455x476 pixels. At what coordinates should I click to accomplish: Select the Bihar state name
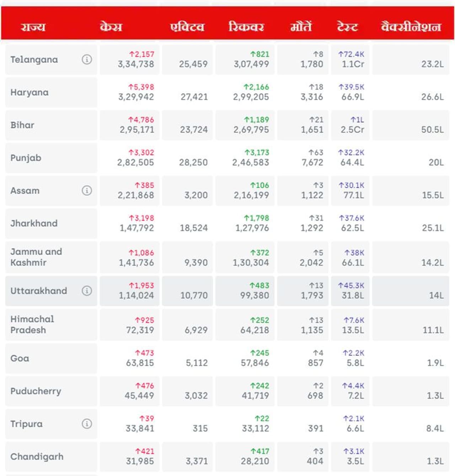[x=22, y=125]
